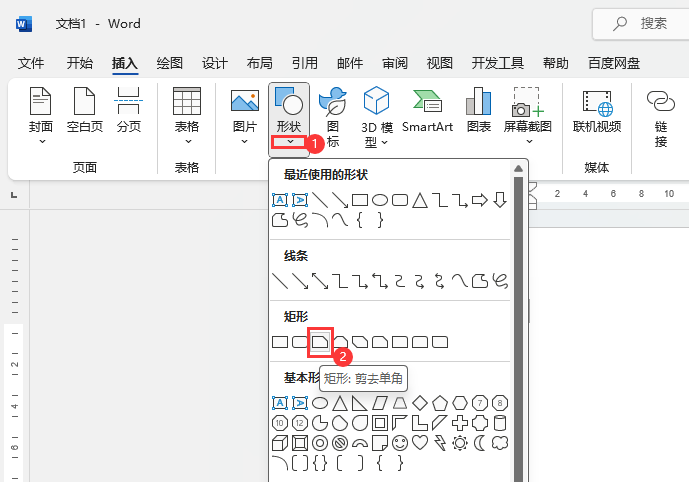Pick the down arrow in recently used shapes

(500, 200)
